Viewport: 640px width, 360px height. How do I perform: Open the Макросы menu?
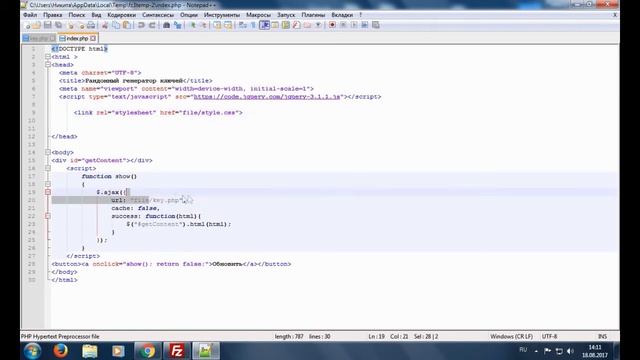(x=258, y=15)
